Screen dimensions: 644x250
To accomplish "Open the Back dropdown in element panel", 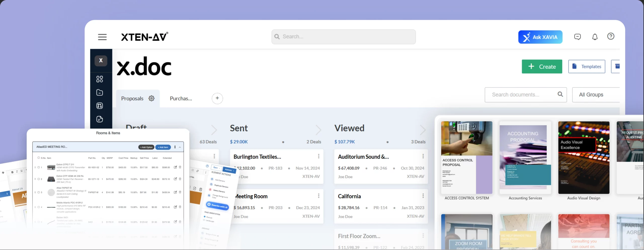I will click(216, 168).
